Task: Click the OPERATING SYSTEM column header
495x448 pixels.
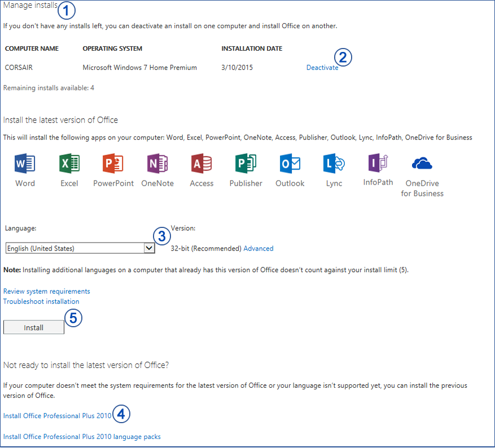Action: [112, 49]
